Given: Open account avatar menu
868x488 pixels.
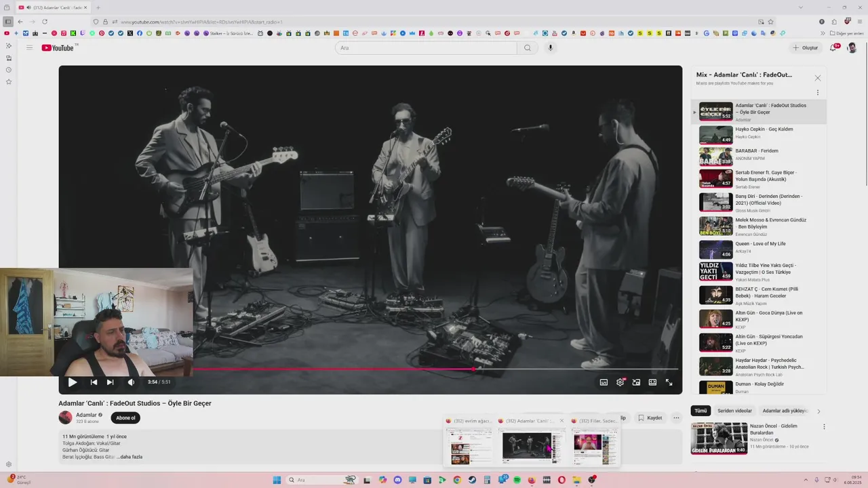Looking at the screenshot, I should 852,47.
